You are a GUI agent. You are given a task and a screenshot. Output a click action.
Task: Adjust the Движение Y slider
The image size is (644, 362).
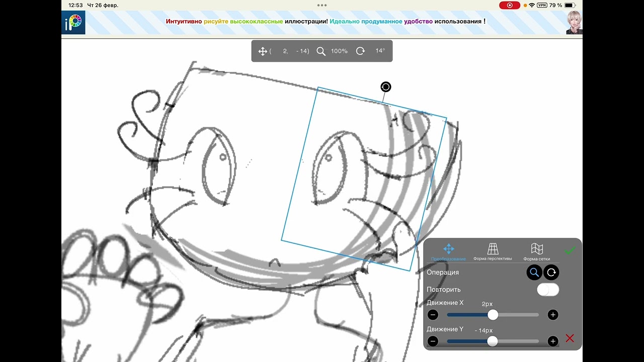[493, 341]
